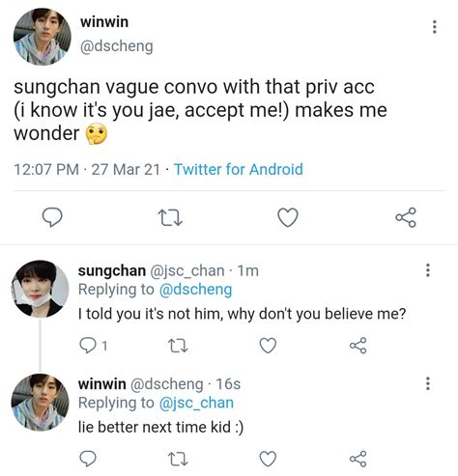The image size is (458, 476).
Task: Open more options menu for main tweet
Action: point(435,27)
